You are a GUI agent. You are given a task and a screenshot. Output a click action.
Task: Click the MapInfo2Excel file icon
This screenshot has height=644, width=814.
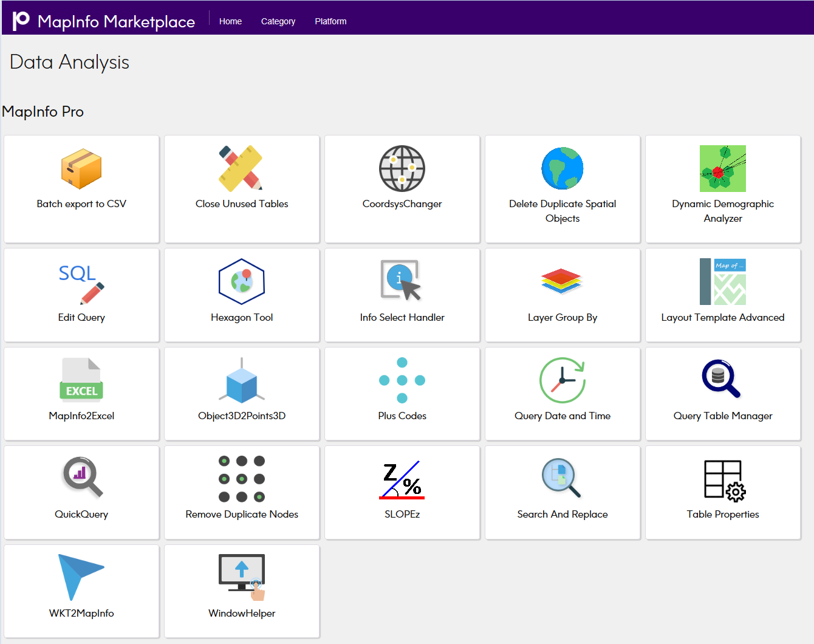click(81, 380)
